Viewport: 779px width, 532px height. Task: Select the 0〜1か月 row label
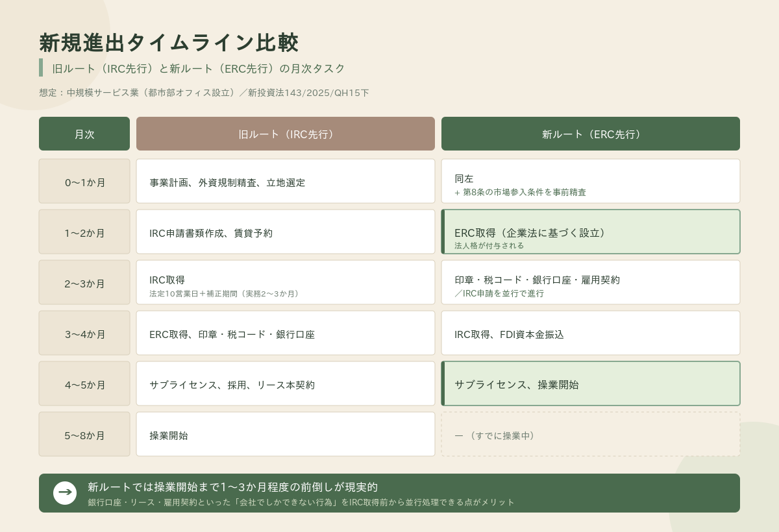(84, 182)
